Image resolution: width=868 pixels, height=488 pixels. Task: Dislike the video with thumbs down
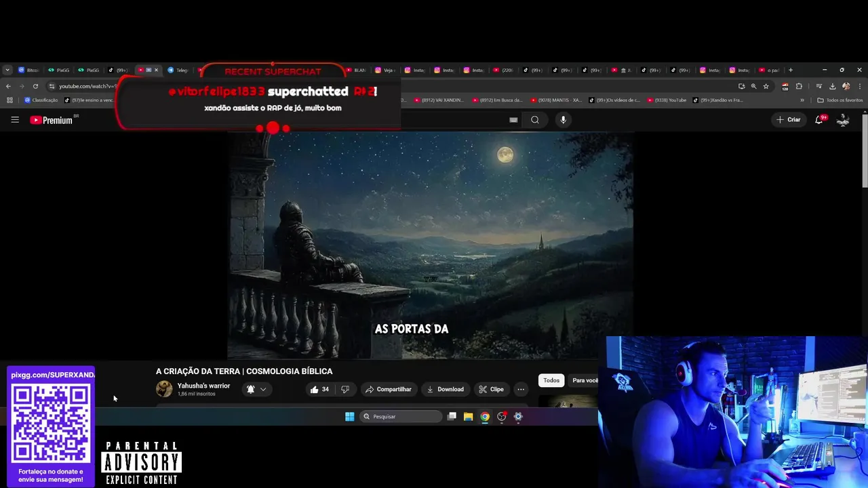[345, 389]
